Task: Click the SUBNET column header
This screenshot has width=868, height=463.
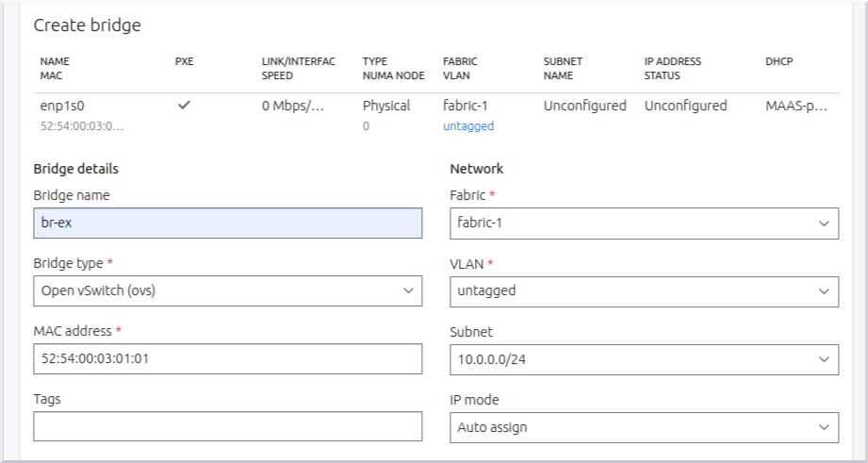Action: pos(563,61)
